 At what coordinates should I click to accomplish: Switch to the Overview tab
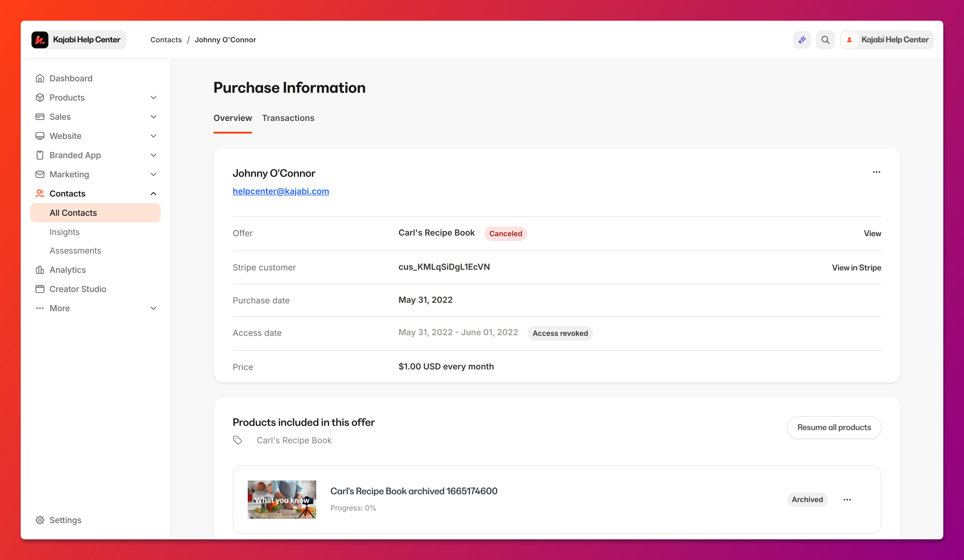[232, 118]
